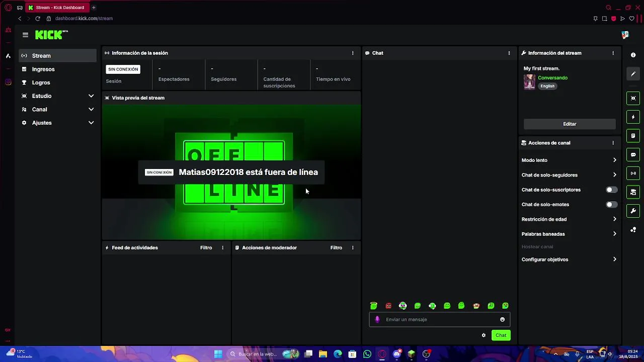The height and width of the screenshot is (362, 644).
Task: Click the green Chat send button
Action: pyautogui.click(x=501, y=335)
